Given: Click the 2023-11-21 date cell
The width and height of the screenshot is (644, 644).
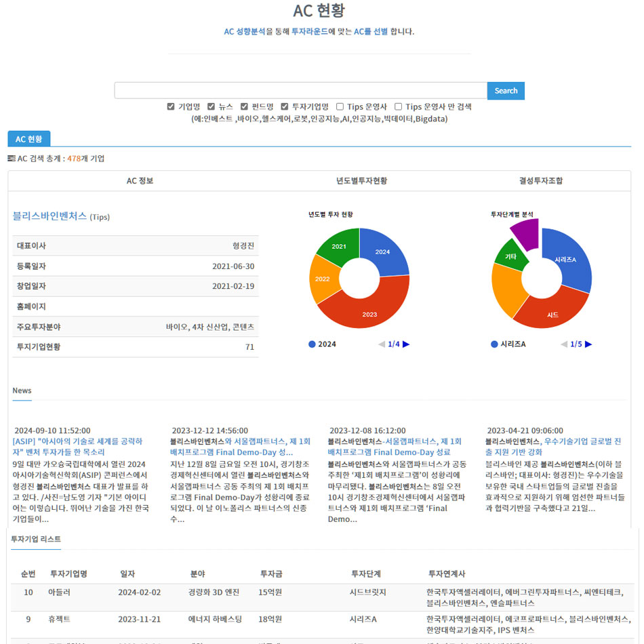Looking at the screenshot, I should coord(139,620).
